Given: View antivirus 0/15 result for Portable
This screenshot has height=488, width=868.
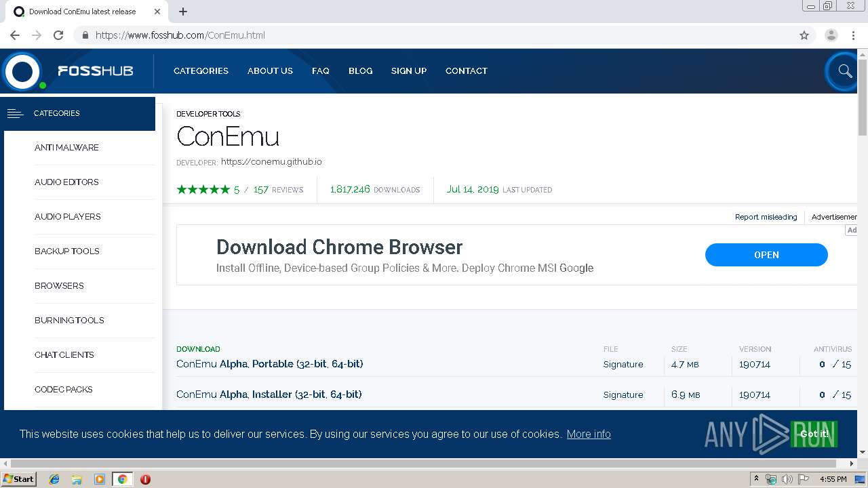Looking at the screenshot, I should [x=835, y=364].
